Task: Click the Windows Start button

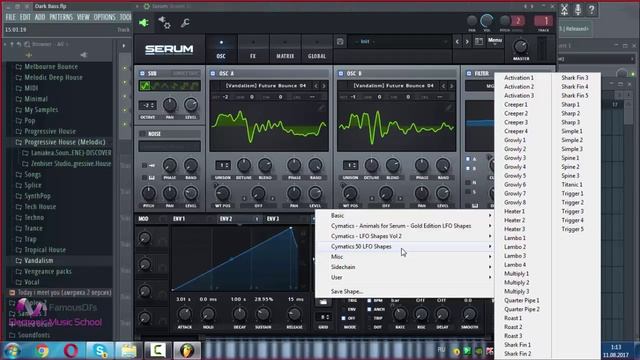Action: pos(12,351)
